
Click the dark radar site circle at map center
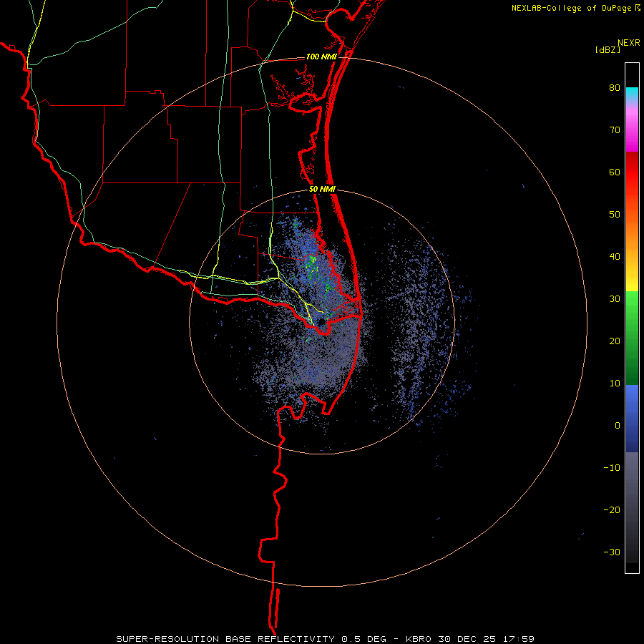click(x=321, y=322)
